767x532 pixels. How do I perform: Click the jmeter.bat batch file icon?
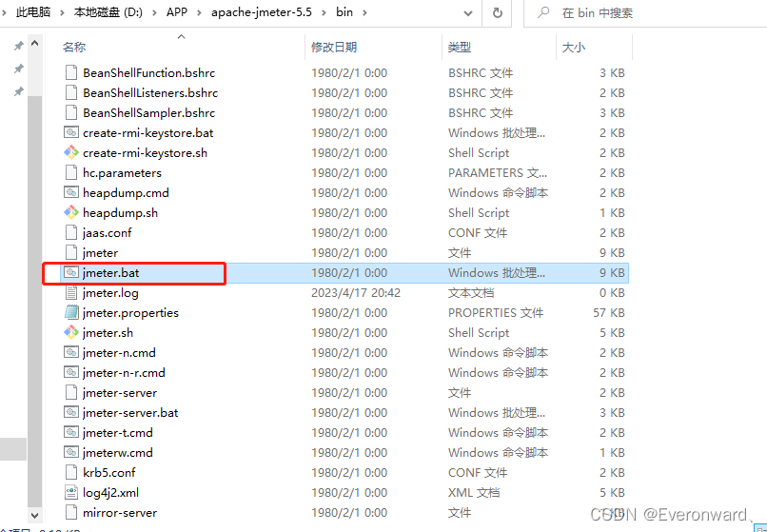pos(71,272)
